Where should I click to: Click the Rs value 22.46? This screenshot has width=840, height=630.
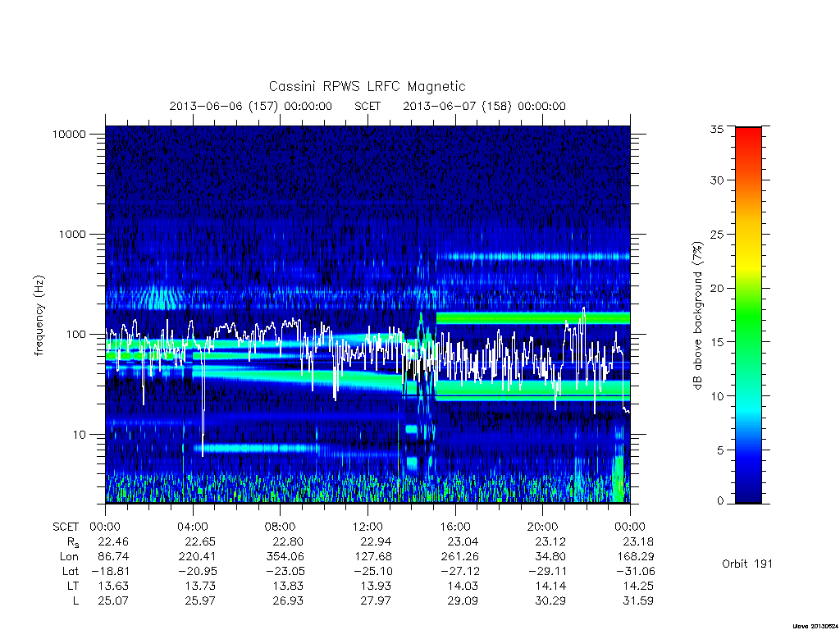pos(113,541)
